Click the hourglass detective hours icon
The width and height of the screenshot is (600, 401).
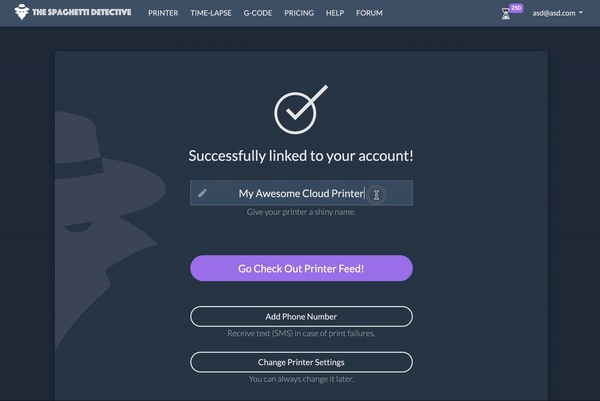coord(506,14)
